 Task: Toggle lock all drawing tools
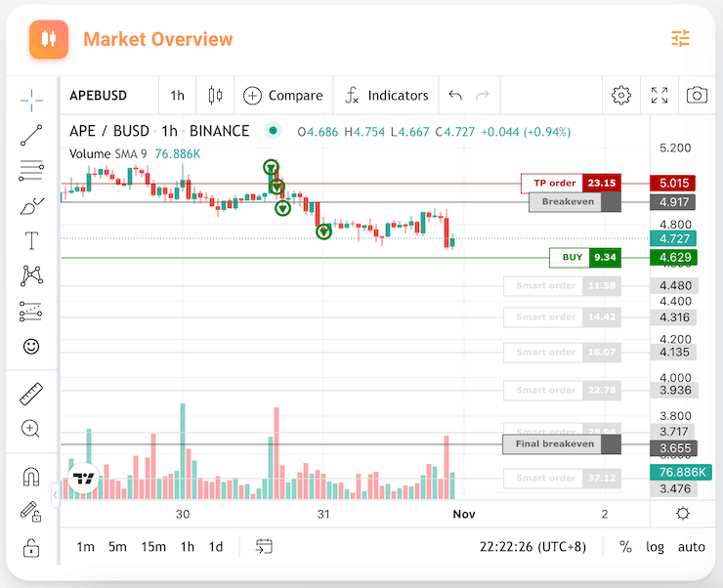[31, 547]
